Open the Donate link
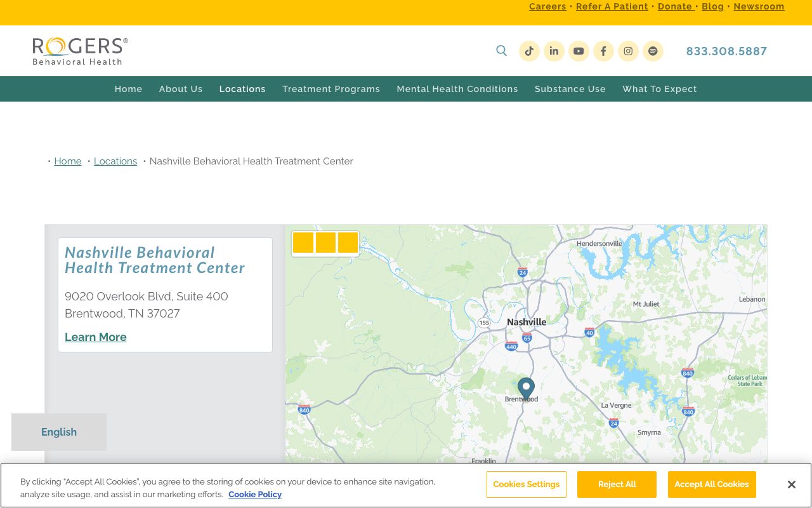Viewport: 812px width, 508px height. (x=674, y=6)
